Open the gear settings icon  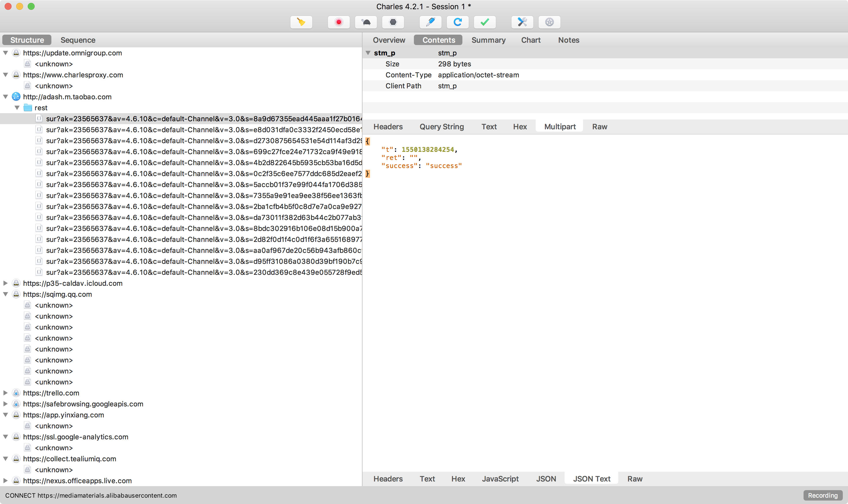(x=549, y=23)
